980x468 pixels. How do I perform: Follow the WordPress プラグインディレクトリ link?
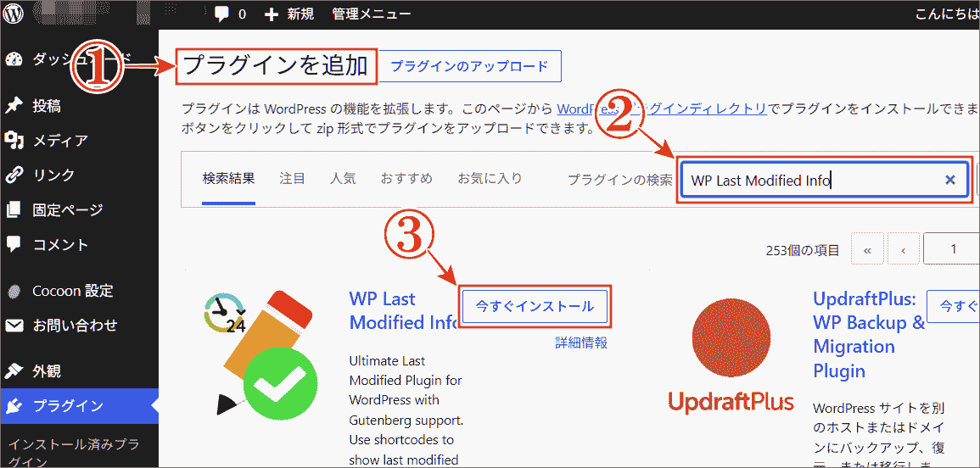coord(661,108)
